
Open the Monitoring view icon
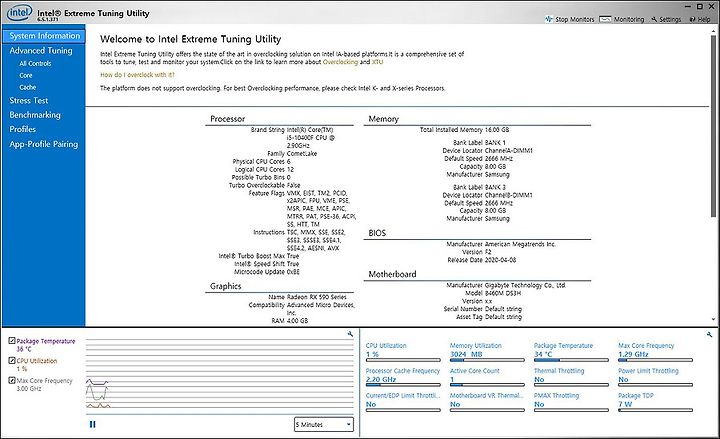[605, 19]
